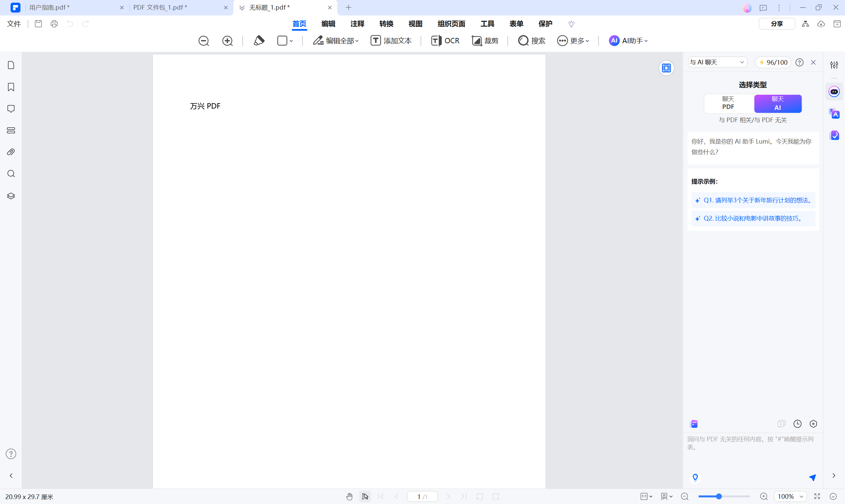Open the translate icon in right sidebar
This screenshot has height=504, width=845.
[x=834, y=114]
